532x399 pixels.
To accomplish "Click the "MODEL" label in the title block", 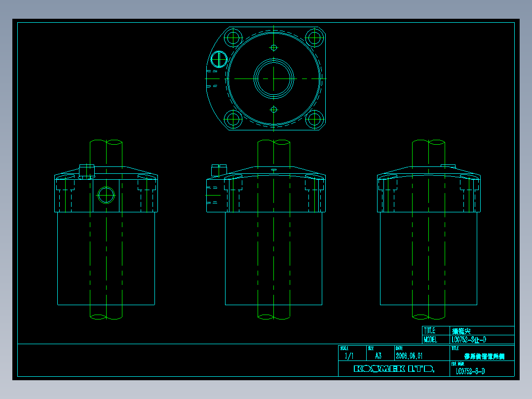I will click(x=430, y=340).
